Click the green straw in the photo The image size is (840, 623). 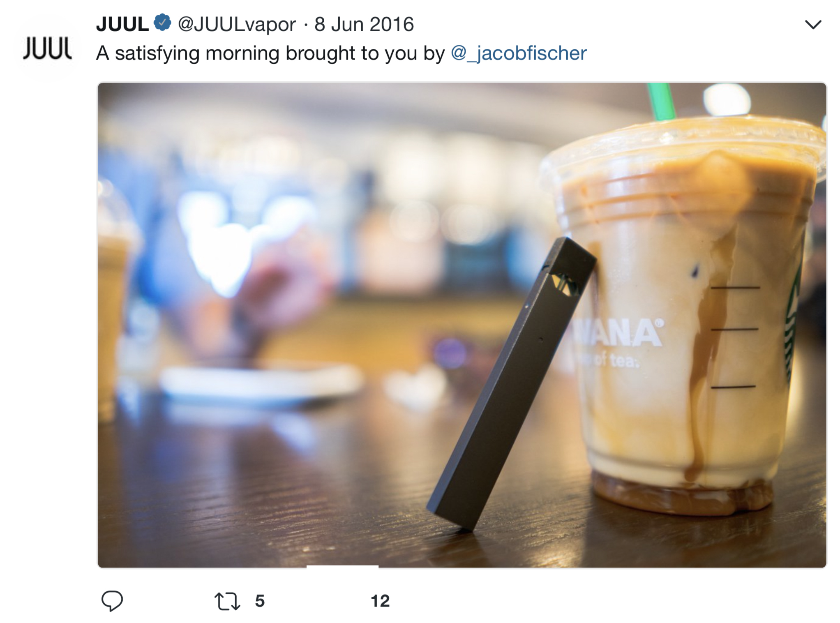click(x=662, y=102)
